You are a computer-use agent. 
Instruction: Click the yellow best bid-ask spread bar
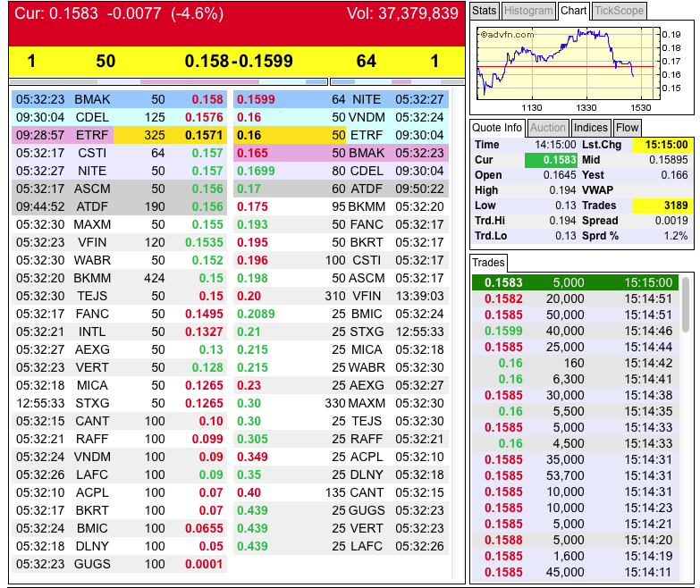pyautogui.click(x=236, y=61)
